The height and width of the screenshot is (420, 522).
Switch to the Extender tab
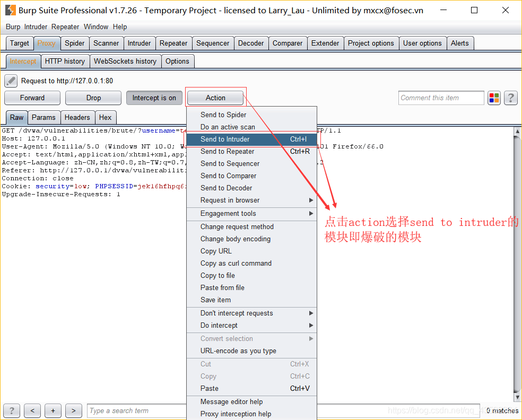pyautogui.click(x=325, y=43)
